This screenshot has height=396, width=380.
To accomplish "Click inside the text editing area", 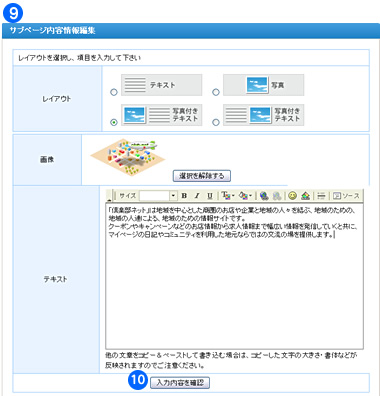I will tap(234, 276).
